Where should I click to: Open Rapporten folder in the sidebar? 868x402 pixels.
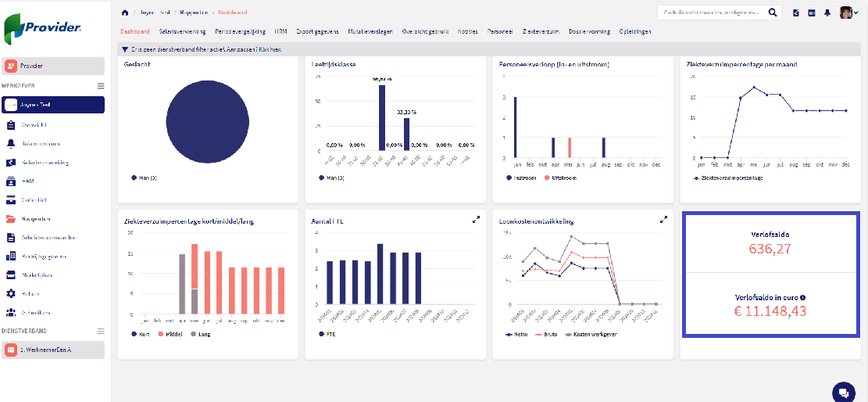[36, 219]
